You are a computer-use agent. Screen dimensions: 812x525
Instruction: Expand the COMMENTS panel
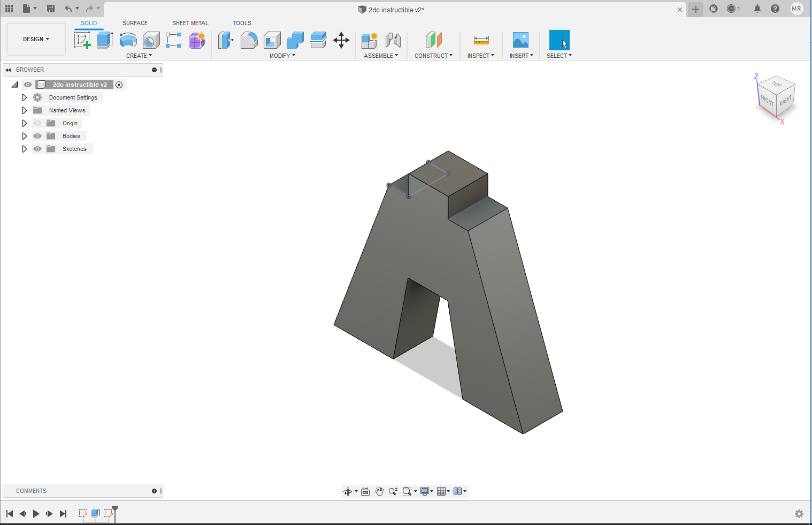(154, 491)
